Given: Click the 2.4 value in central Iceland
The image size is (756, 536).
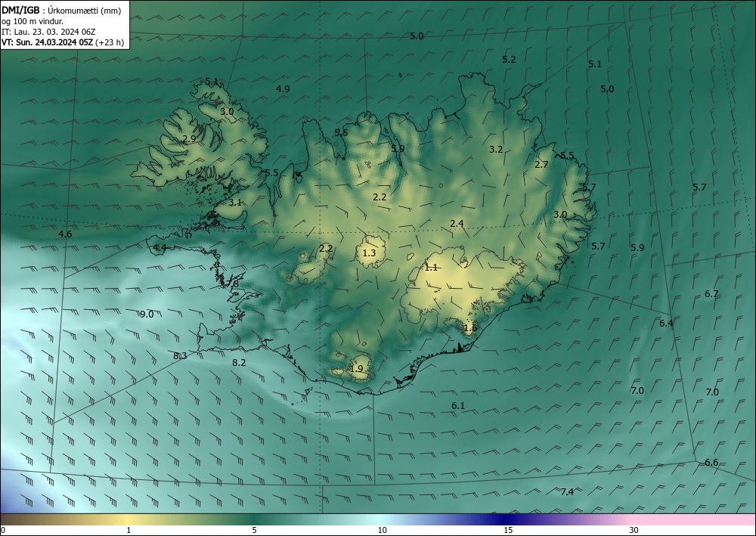Looking at the screenshot, I should coord(457,223).
